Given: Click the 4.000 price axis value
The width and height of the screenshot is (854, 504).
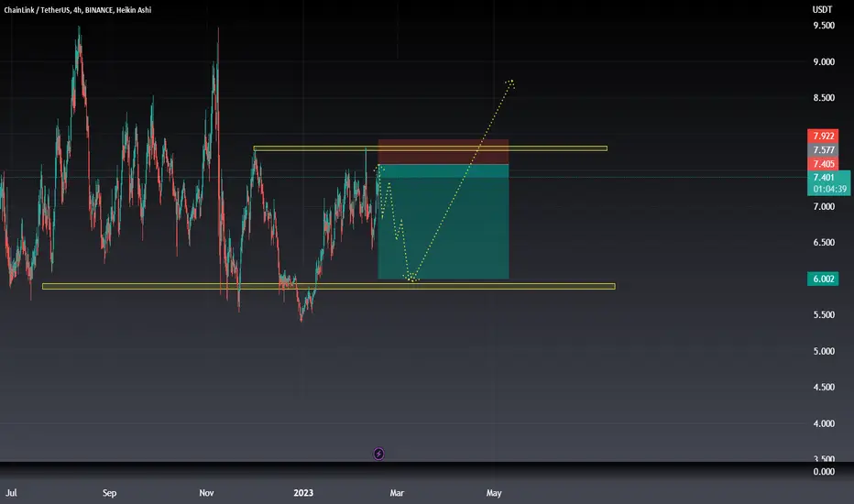Looking at the screenshot, I should (824, 423).
